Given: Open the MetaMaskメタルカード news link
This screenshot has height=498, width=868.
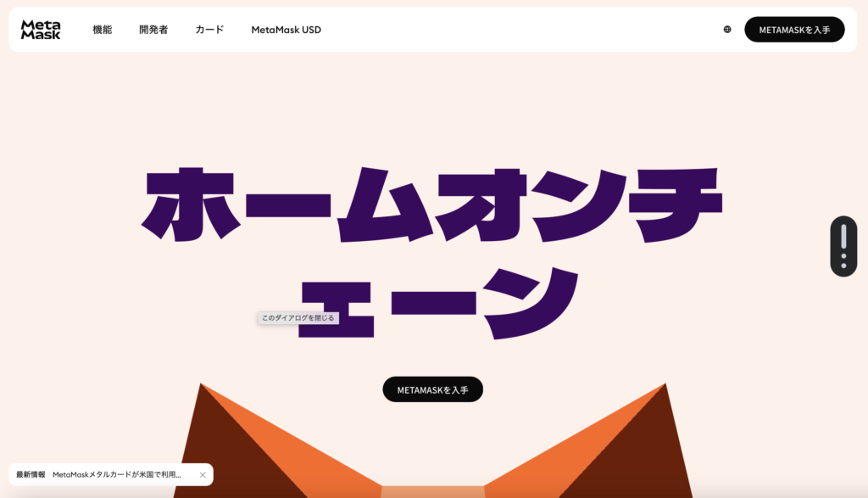Looking at the screenshot, I should (x=117, y=475).
